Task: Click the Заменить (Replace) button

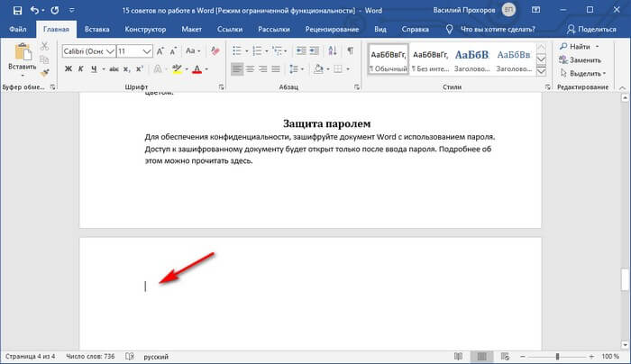Action: 584,59
